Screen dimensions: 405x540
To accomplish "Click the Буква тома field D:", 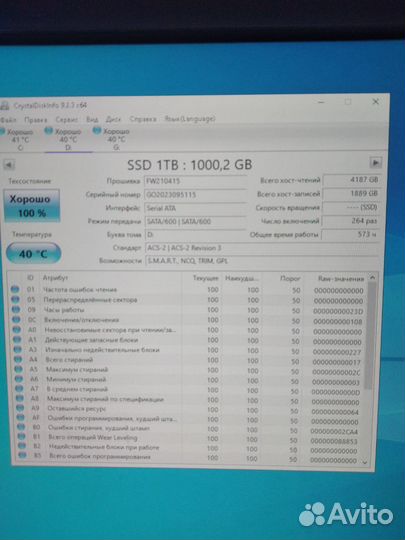I will (195, 235).
